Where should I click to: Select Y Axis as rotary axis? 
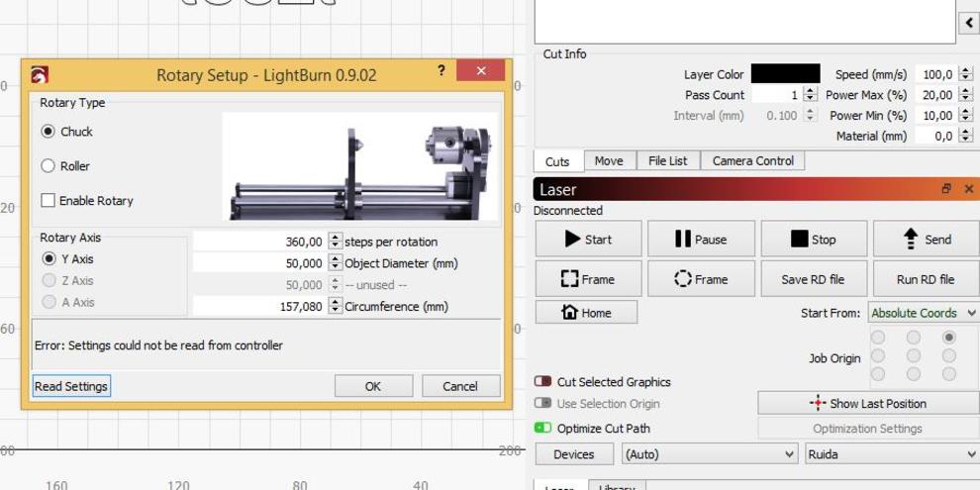[x=49, y=258]
